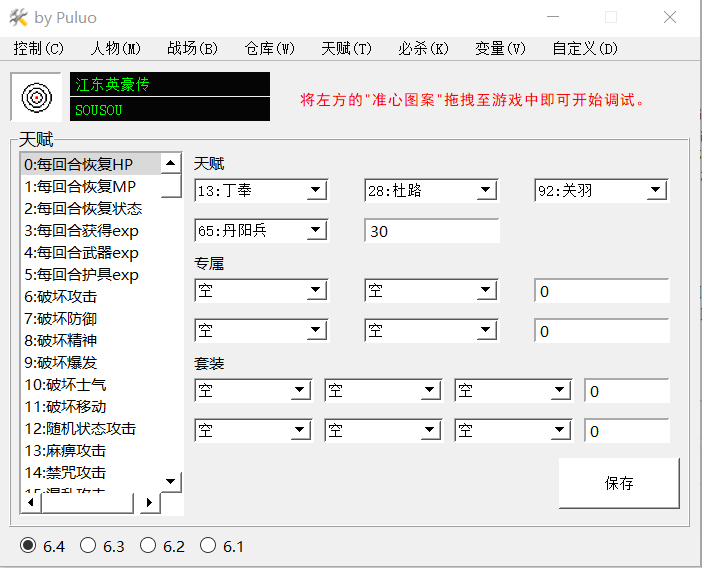Open the 天赋(T) menu
This screenshot has height=568, width=702.
[x=347, y=48]
